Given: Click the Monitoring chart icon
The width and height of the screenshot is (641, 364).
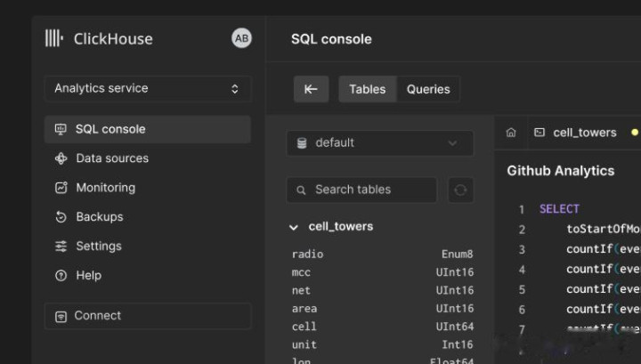Looking at the screenshot, I should (x=61, y=188).
